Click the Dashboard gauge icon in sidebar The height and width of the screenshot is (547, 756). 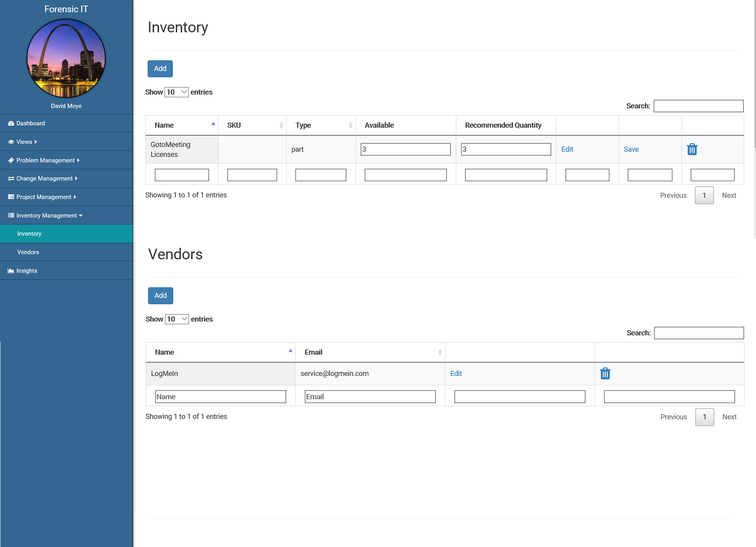(x=11, y=123)
